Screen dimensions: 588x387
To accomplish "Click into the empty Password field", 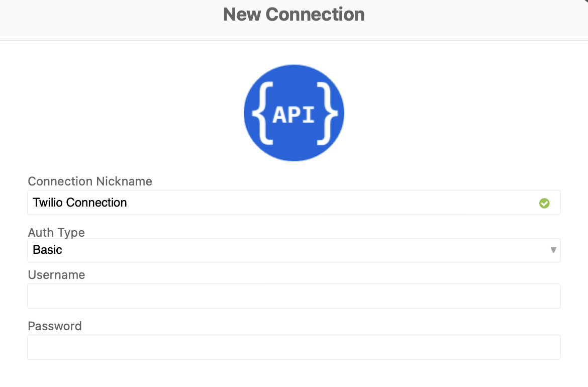I will [x=293, y=347].
